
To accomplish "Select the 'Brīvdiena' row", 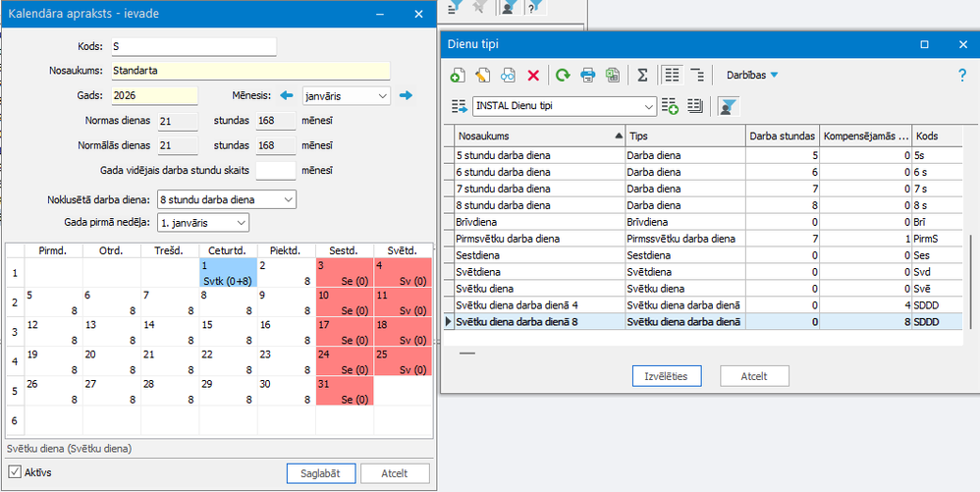I will [x=703, y=221].
